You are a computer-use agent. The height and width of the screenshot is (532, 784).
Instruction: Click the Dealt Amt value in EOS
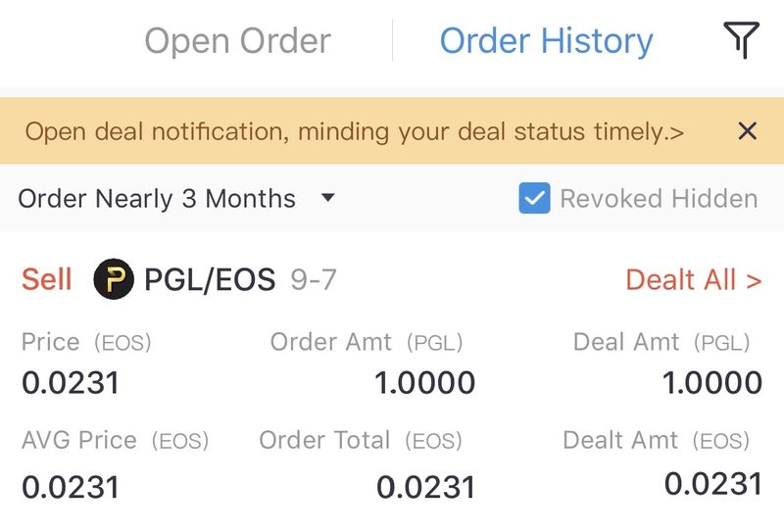[712, 483]
